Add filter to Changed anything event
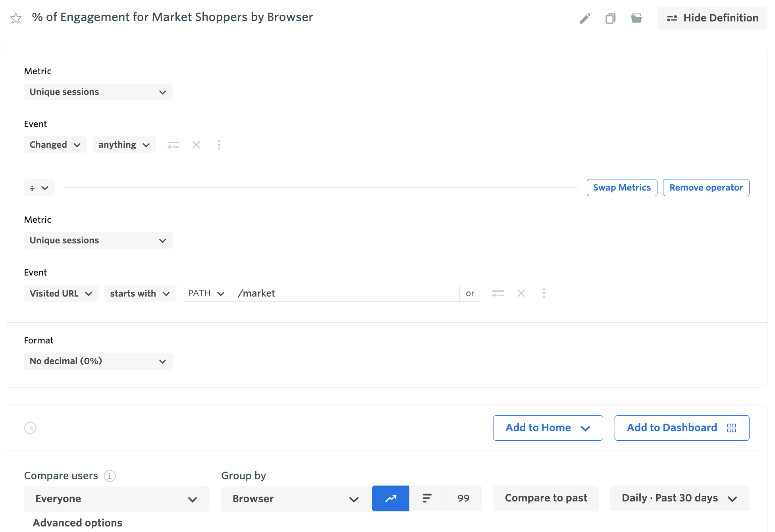 click(x=173, y=145)
